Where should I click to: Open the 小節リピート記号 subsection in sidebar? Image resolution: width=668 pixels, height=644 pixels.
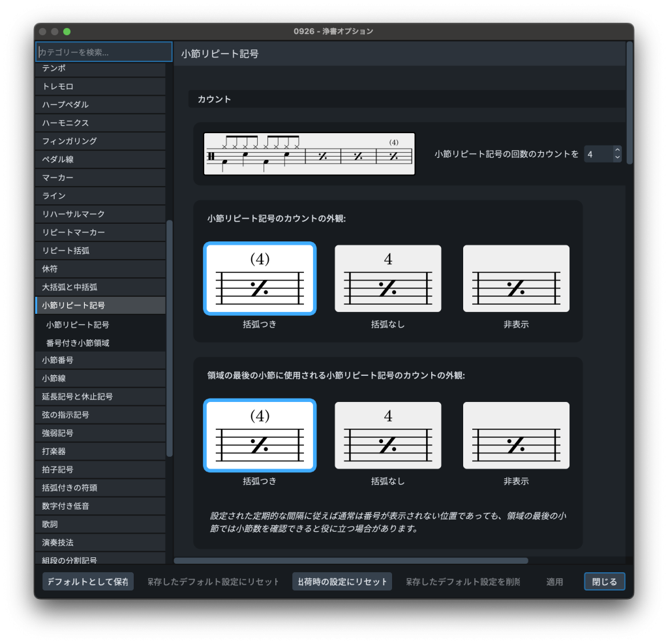78,324
